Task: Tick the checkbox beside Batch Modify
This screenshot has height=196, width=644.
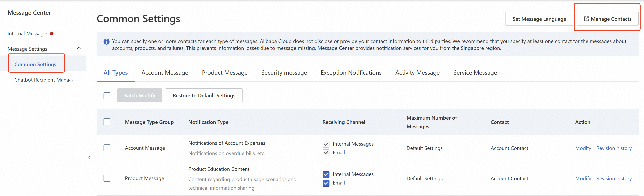Action: pyautogui.click(x=107, y=96)
